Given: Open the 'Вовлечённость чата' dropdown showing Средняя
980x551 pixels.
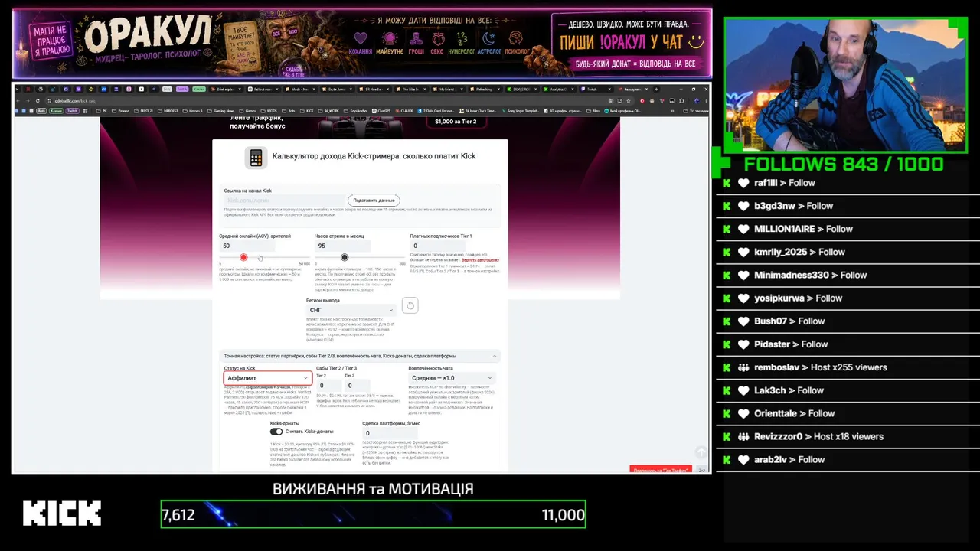Looking at the screenshot, I should click(x=452, y=378).
